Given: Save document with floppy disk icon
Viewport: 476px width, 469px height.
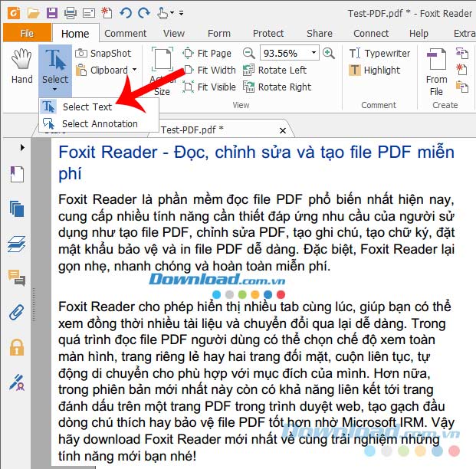Looking at the screenshot, I should 52,13.
